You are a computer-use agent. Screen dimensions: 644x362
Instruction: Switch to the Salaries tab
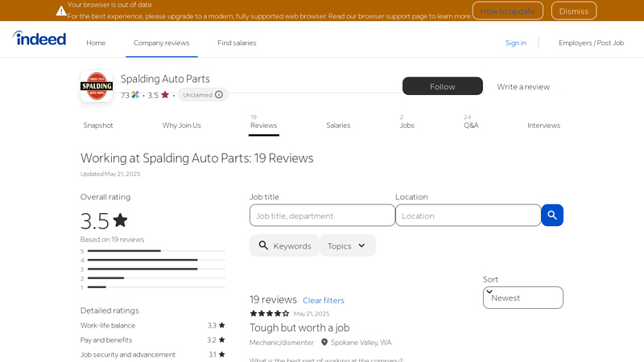click(x=338, y=125)
